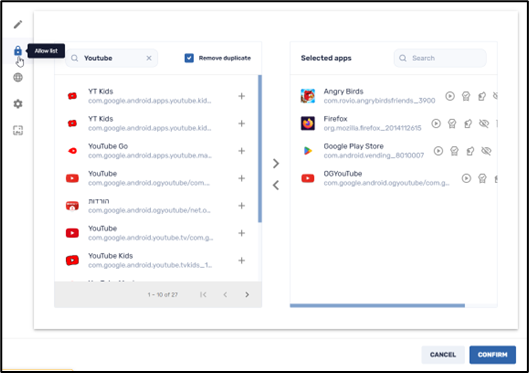Click OGYouTube play-circle icon
Viewport: 529px width, 373px height.
click(466, 178)
